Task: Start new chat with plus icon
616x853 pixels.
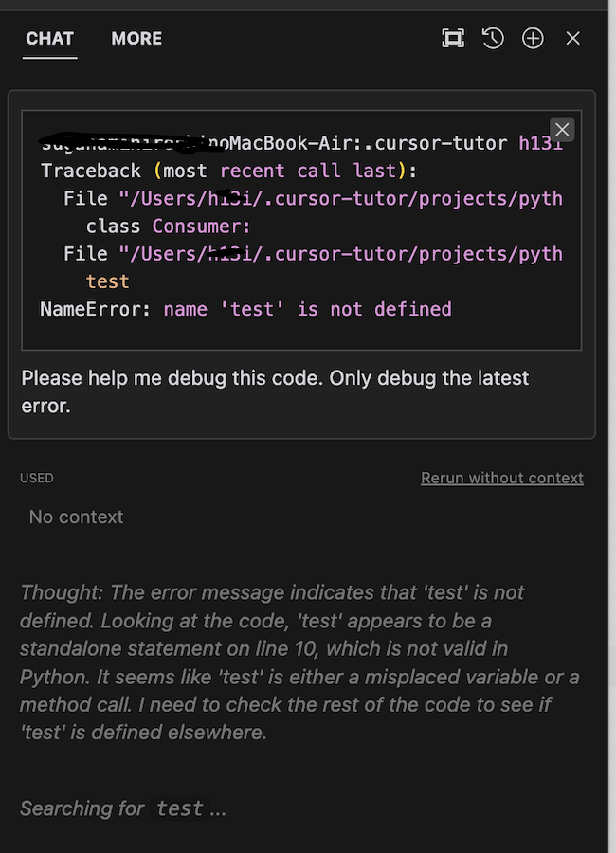Action: coord(533,38)
